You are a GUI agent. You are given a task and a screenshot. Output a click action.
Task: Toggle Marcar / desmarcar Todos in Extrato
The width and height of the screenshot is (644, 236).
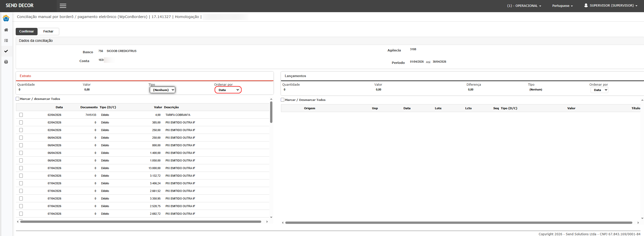(x=17, y=99)
